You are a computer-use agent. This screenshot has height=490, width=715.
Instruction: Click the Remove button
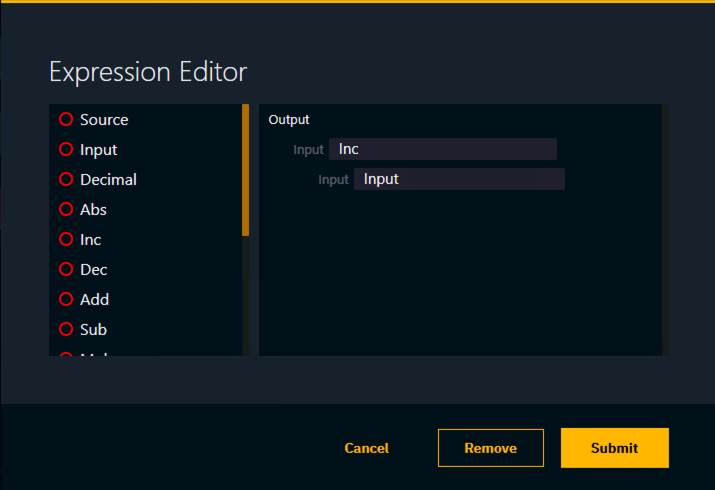490,448
